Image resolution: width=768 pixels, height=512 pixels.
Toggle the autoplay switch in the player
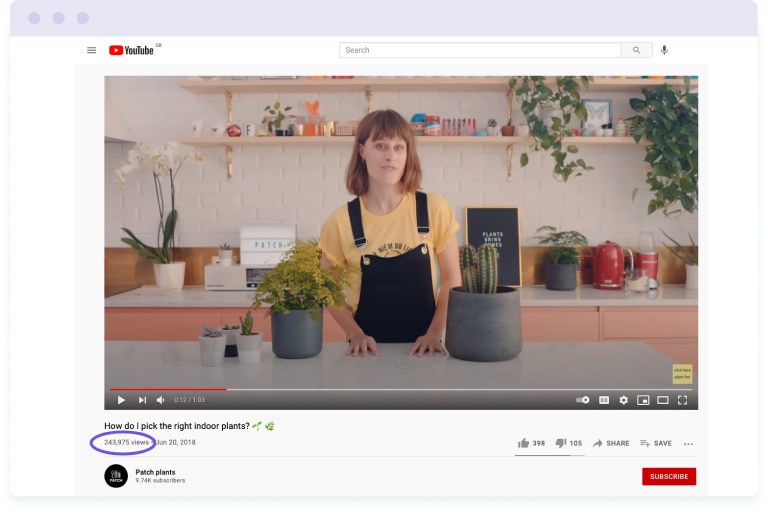pos(582,400)
